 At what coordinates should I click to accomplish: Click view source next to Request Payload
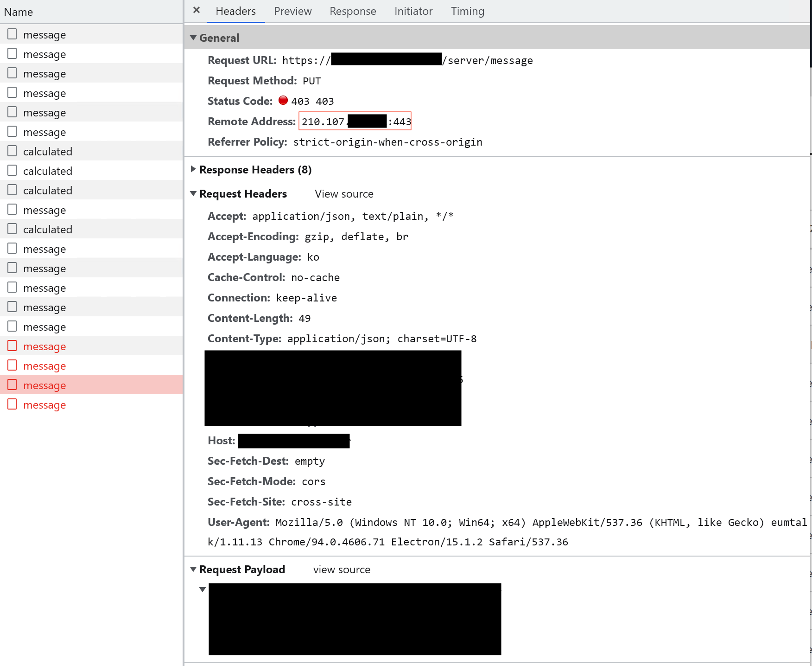pos(342,570)
